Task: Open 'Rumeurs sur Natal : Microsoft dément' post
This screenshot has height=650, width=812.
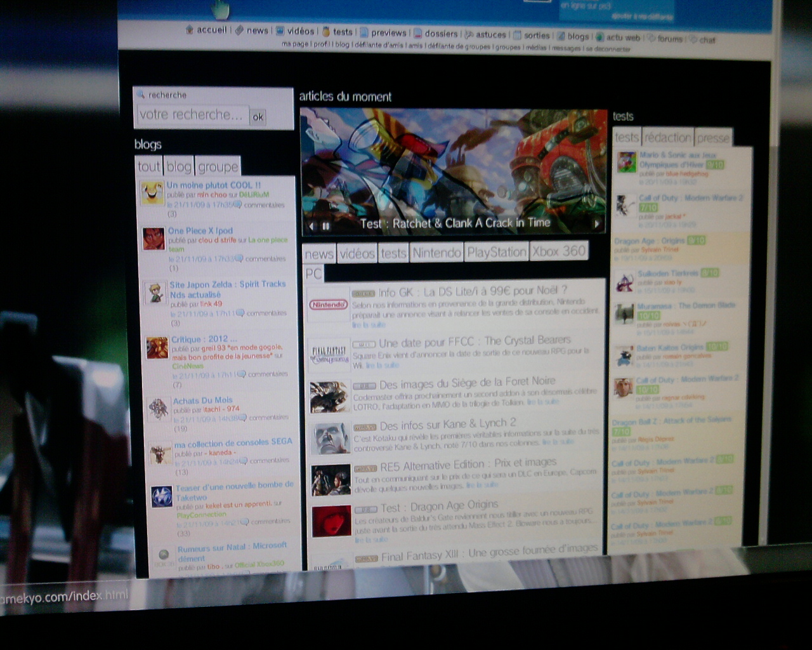Action: click(232, 552)
